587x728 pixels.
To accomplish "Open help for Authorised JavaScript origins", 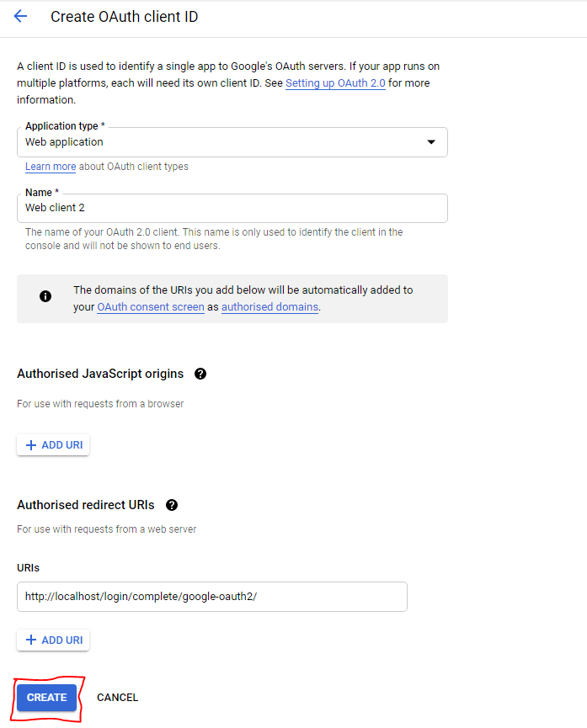I will pos(200,374).
